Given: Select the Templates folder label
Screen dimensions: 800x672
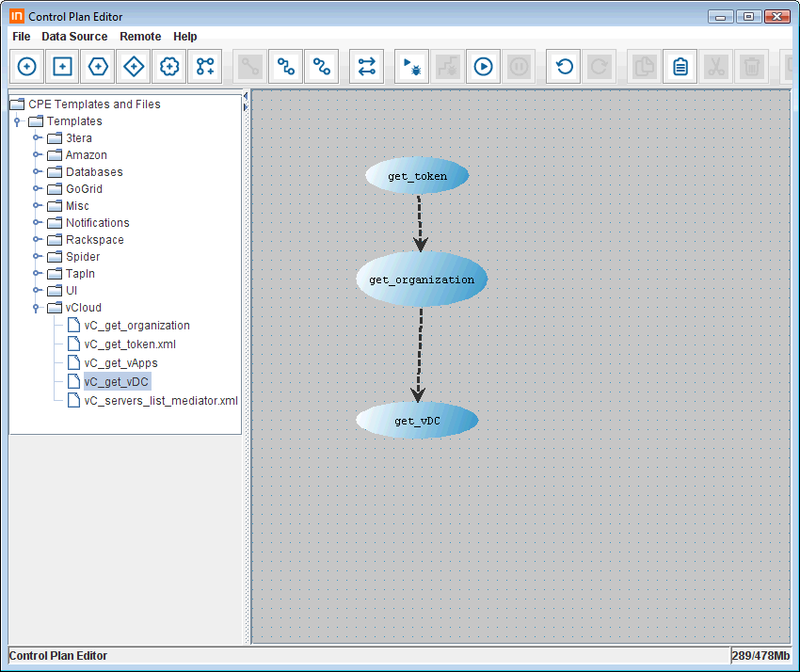Looking at the screenshot, I should pyautogui.click(x=74, y=120).
